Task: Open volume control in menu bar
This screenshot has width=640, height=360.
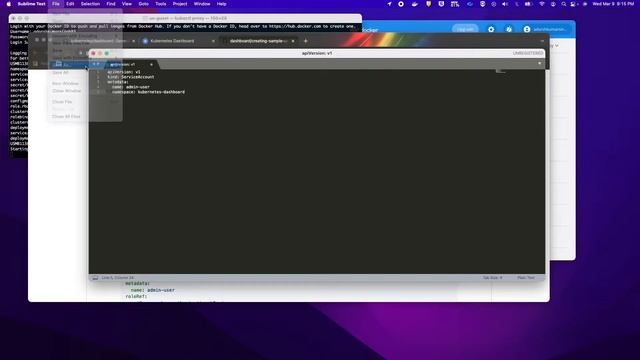Action: [505, 4]
